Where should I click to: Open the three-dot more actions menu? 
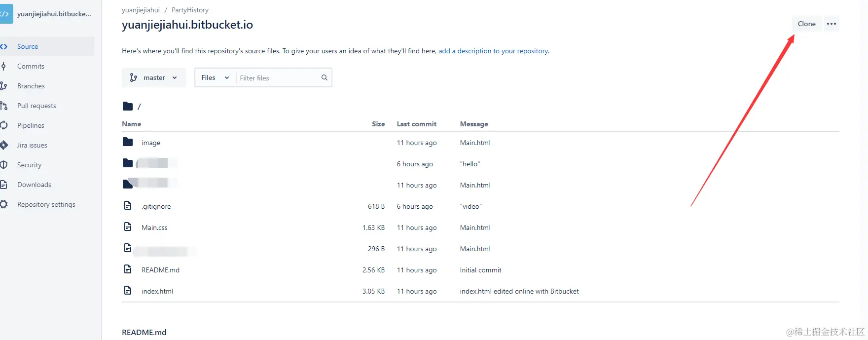[x=832, y=24]
